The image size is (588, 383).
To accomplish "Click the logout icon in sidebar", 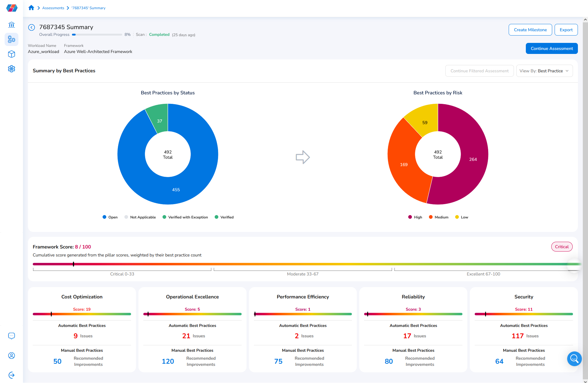I will (x=12, y=375).
